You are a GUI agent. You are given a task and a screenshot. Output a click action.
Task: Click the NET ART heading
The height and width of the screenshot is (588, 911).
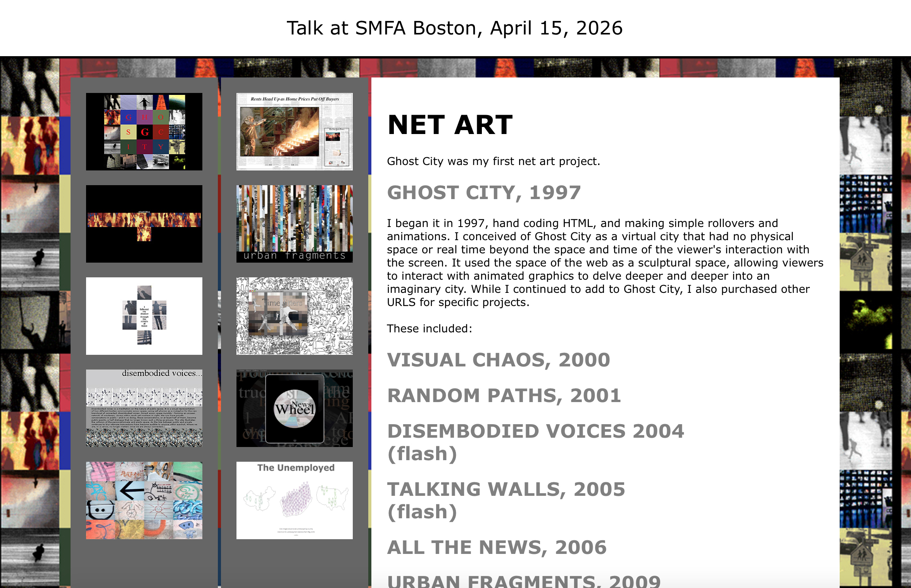[x=450, y=125]
